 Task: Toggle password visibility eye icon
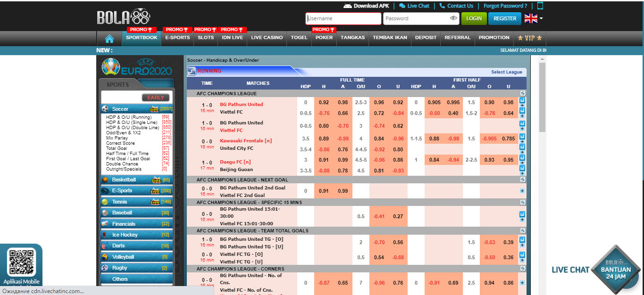(454, 18)
